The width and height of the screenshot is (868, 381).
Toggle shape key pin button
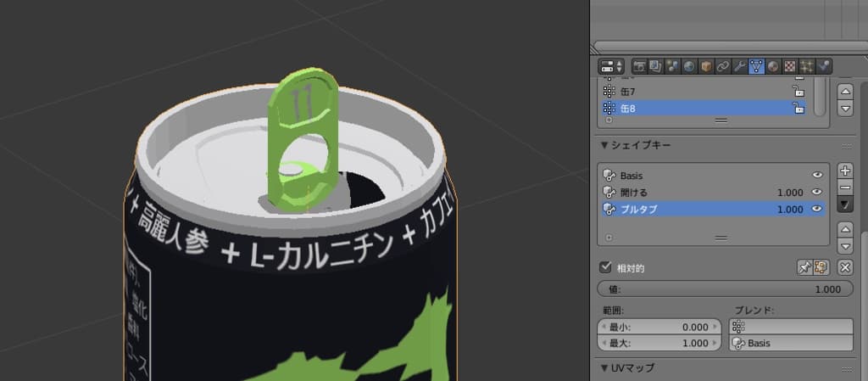pyautogui.click(x=804, y=267)
